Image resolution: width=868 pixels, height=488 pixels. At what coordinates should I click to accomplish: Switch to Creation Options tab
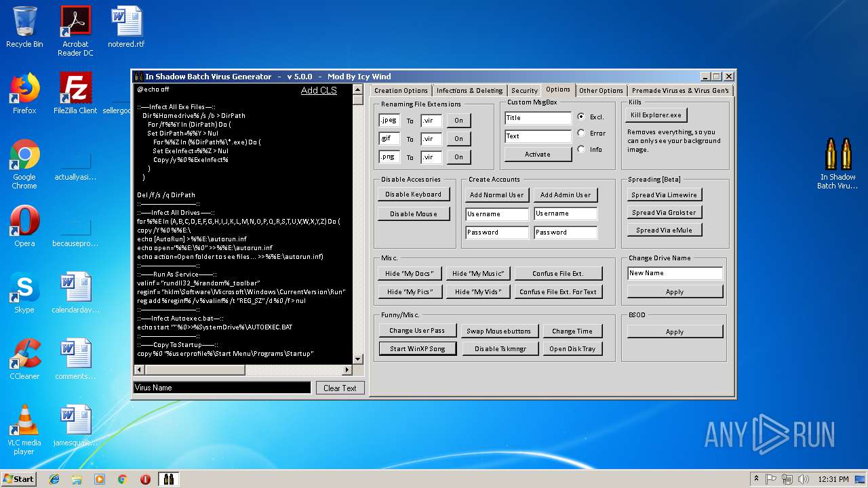click(401, 90)
